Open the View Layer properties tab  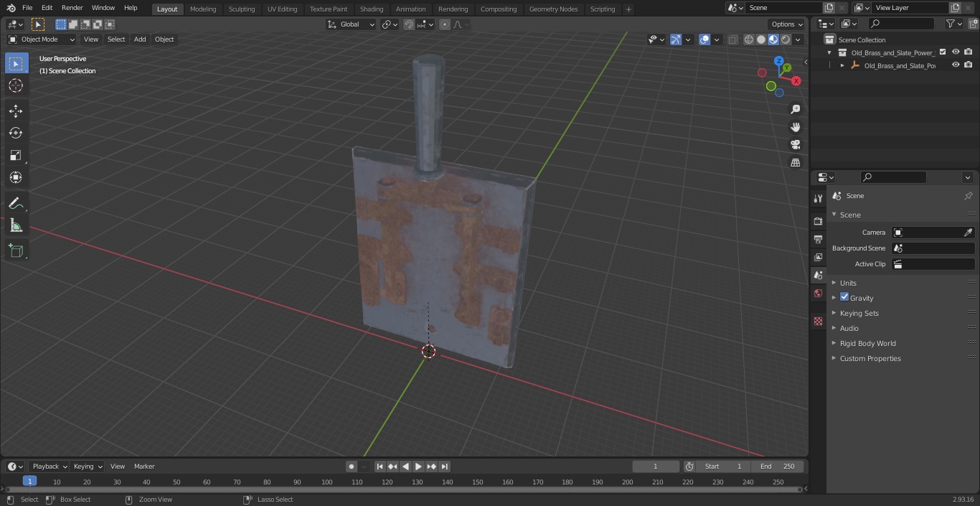pos(818,257)
